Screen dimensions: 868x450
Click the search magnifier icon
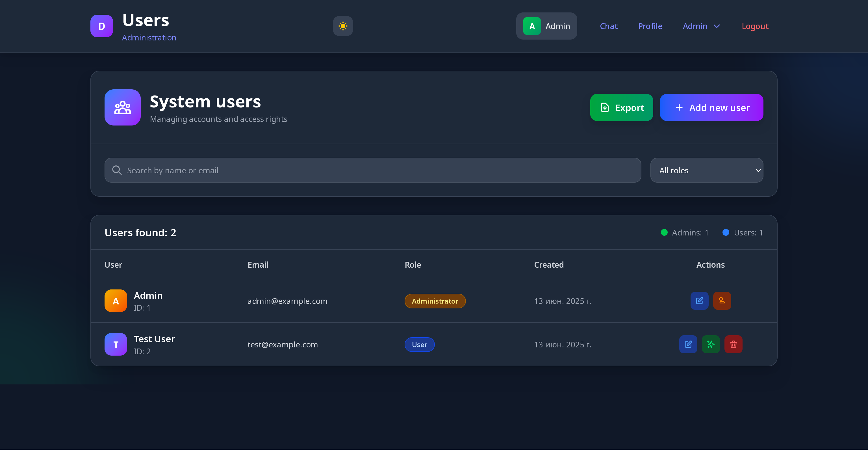pos(117,170)
